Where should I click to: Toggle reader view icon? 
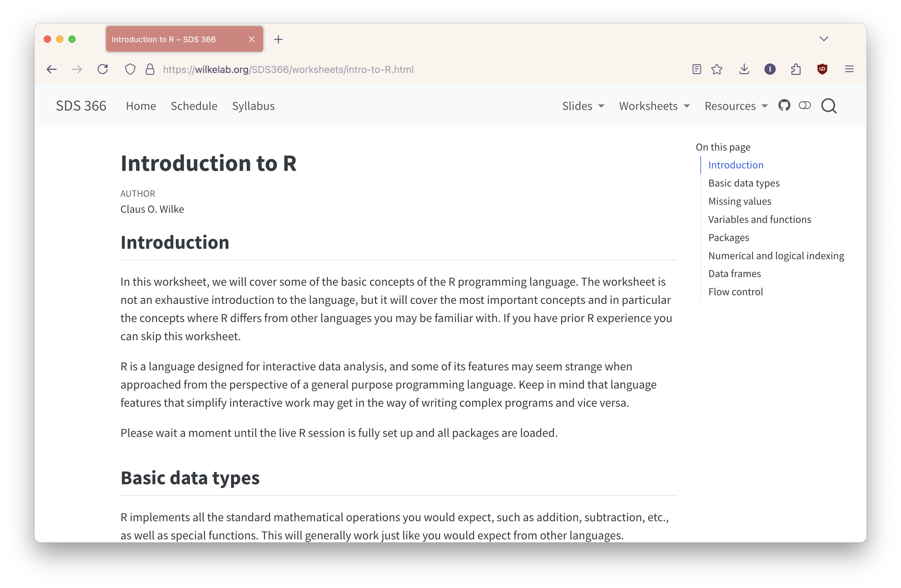[696, 69]
